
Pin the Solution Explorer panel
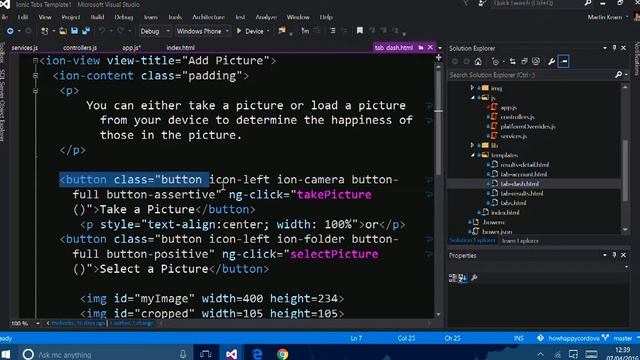[614, 48]
